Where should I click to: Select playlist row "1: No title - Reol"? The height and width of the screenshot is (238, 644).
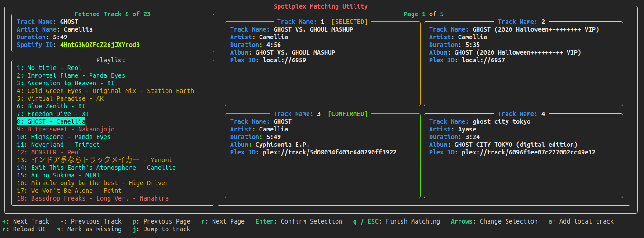[x=49, y=68]
